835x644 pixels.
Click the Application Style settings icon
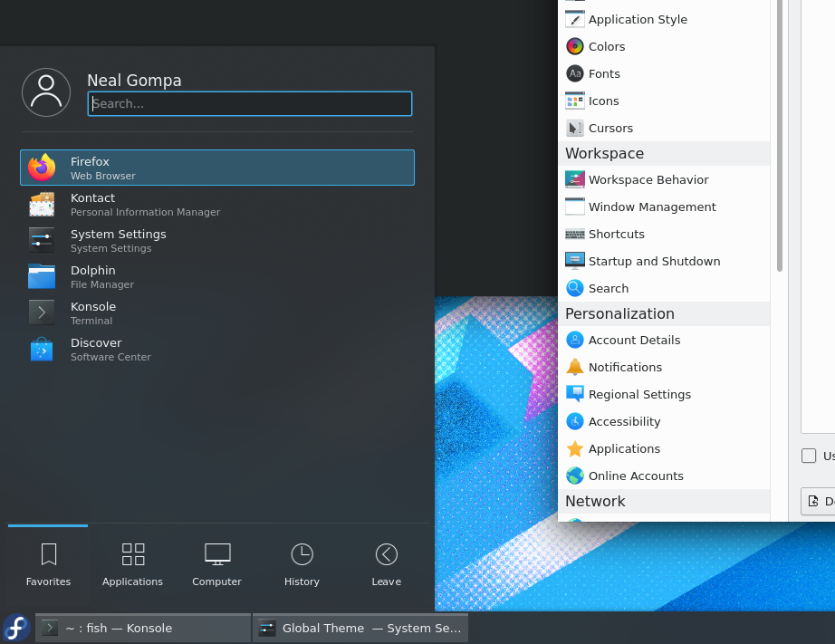tap(575, 19)
